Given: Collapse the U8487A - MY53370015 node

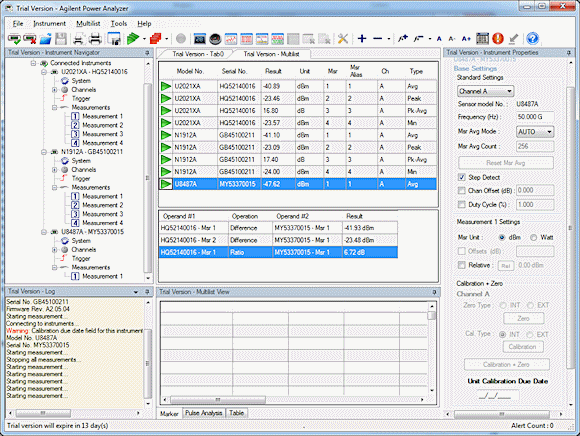Looking at the screenshot, I should (44, 232).
